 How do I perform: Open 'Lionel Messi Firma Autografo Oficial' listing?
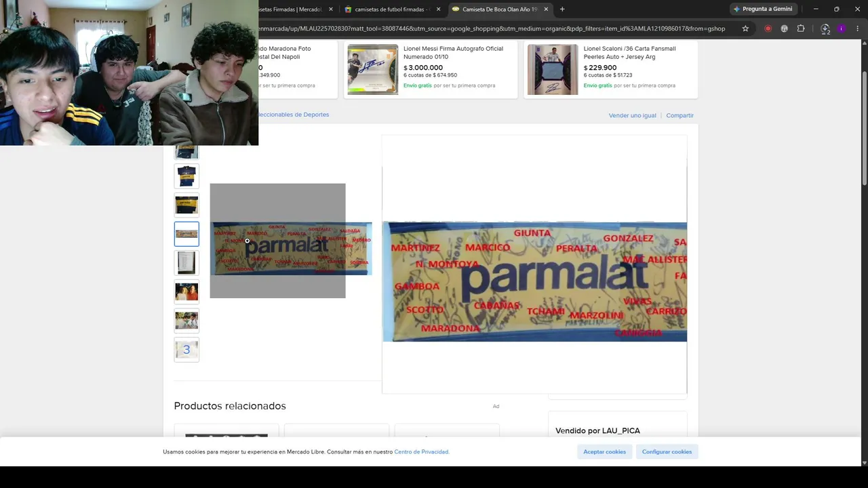pos(453,52)
